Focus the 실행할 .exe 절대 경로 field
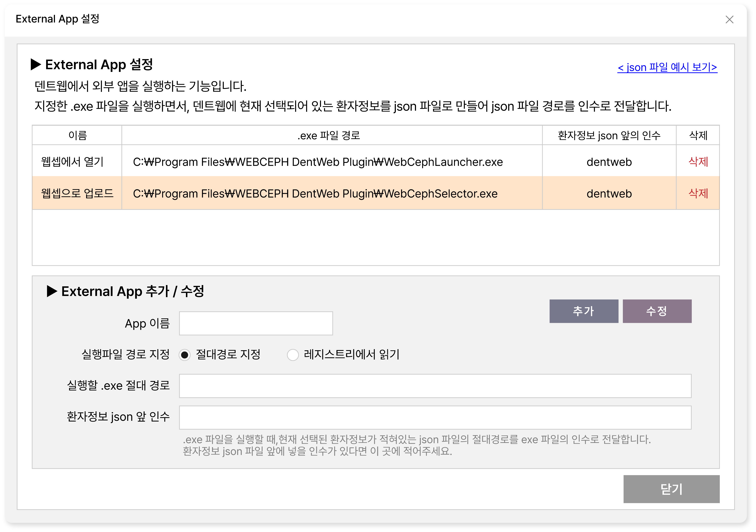This screenshot has height=532, width=756. click(x=435, y=386)
